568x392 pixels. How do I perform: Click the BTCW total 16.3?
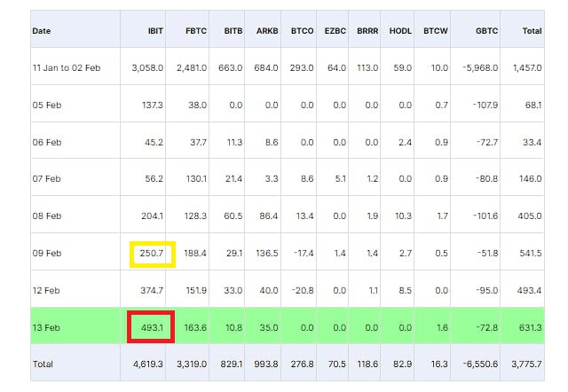click(x=439, y=364)
